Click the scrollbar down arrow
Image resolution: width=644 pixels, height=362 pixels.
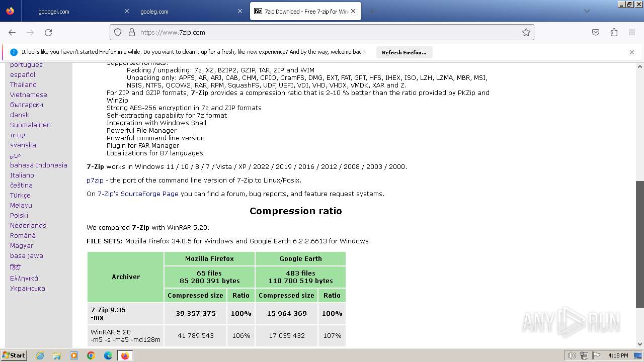tap(640, 344)
